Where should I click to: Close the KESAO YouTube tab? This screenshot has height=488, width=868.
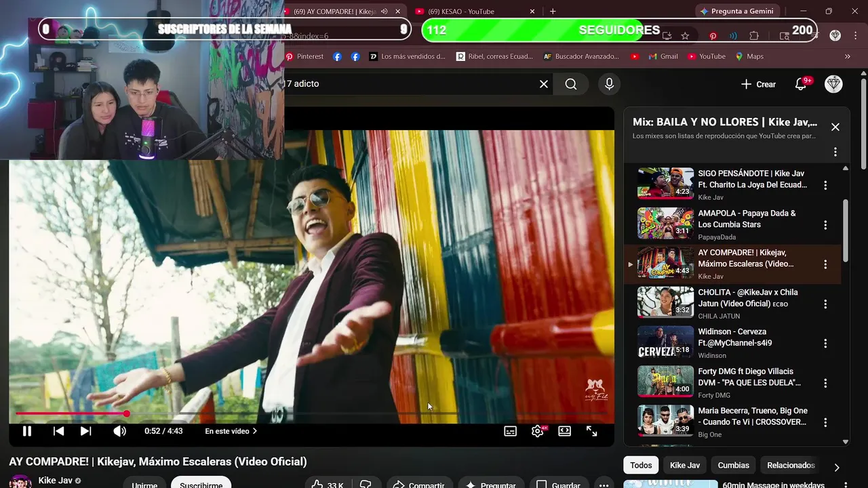(532, 12)
